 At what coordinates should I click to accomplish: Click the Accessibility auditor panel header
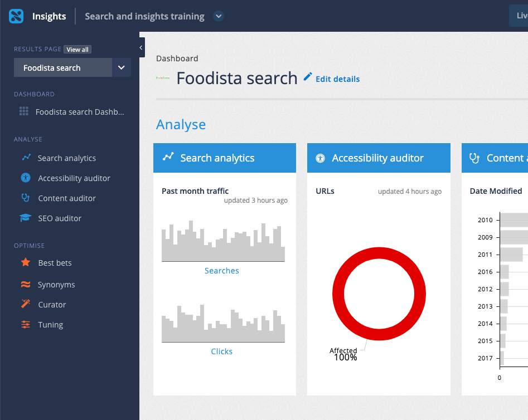pos(379,158)
